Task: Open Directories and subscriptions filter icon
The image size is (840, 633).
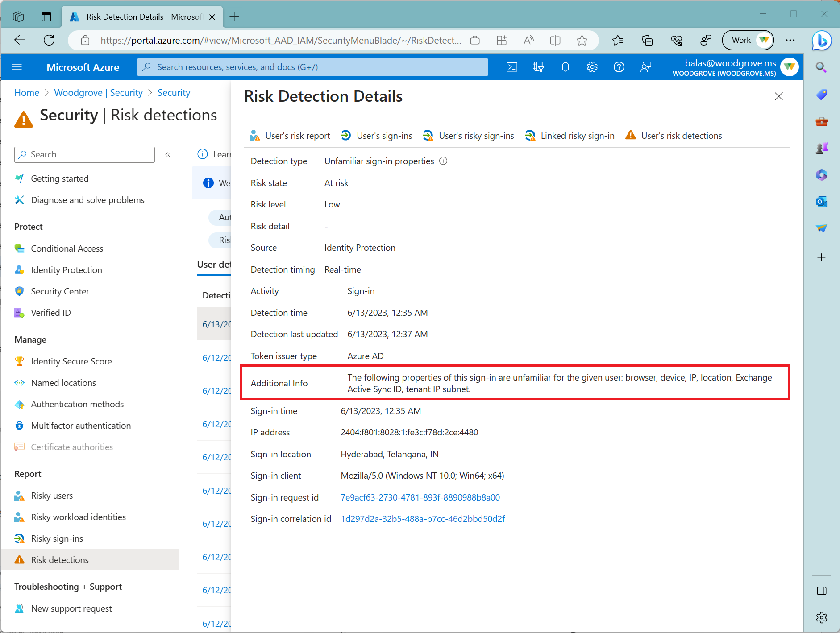Action: pos(539,67)
